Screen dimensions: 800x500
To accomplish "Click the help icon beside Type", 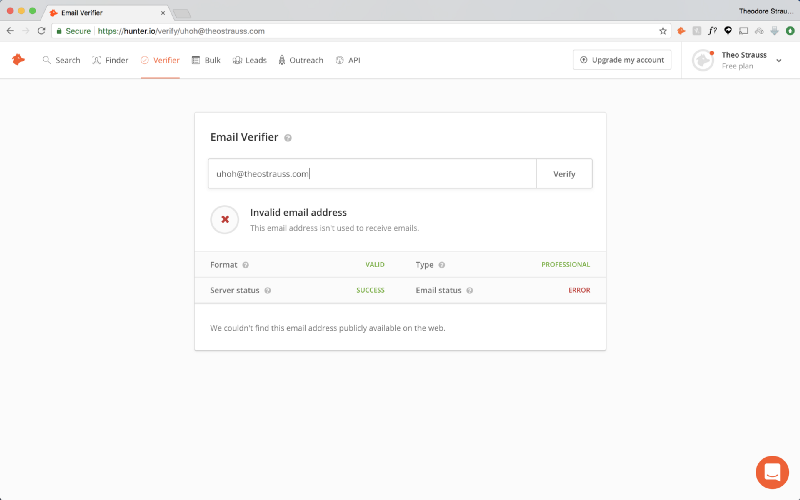I will pyautogui.click(x=441, y=265).
